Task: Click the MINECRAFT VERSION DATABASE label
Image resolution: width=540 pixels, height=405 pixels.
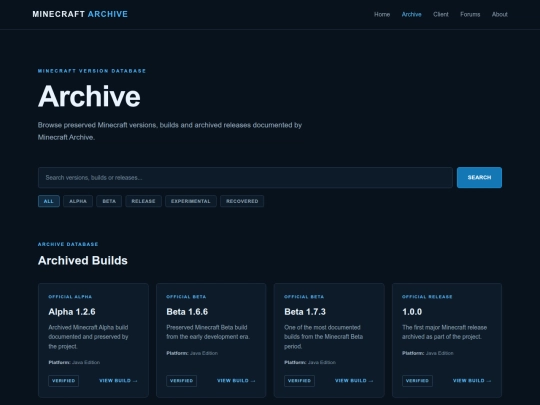Action: tap(92, 71)
